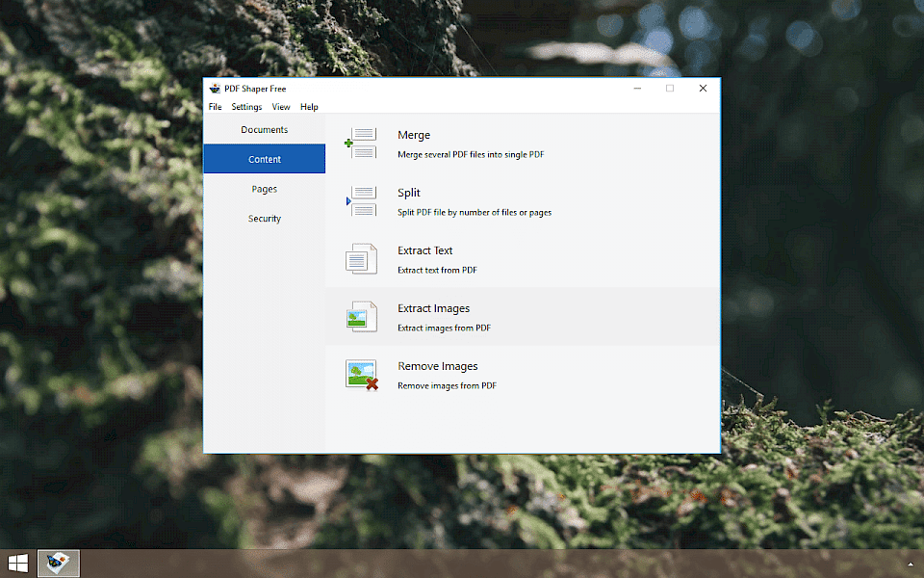Click the 'PDF Shaper Free' window title
This screenshot has width=924, height=578.
pos(255,89)
